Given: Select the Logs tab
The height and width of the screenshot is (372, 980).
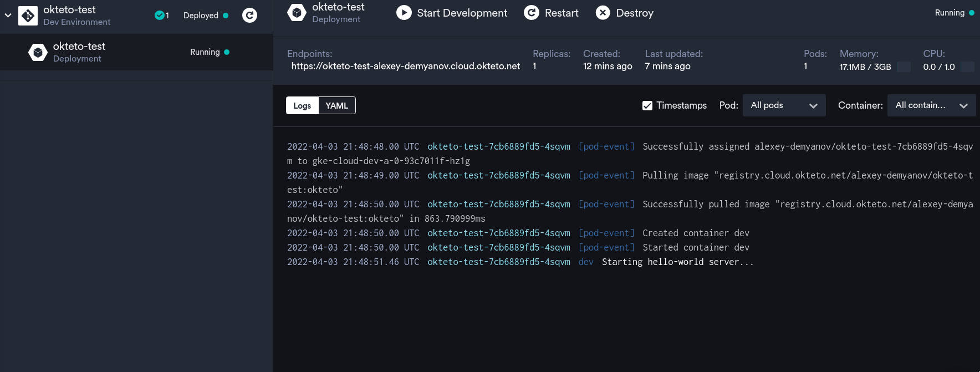Looking at the screenshot, I should coord(302,105).
